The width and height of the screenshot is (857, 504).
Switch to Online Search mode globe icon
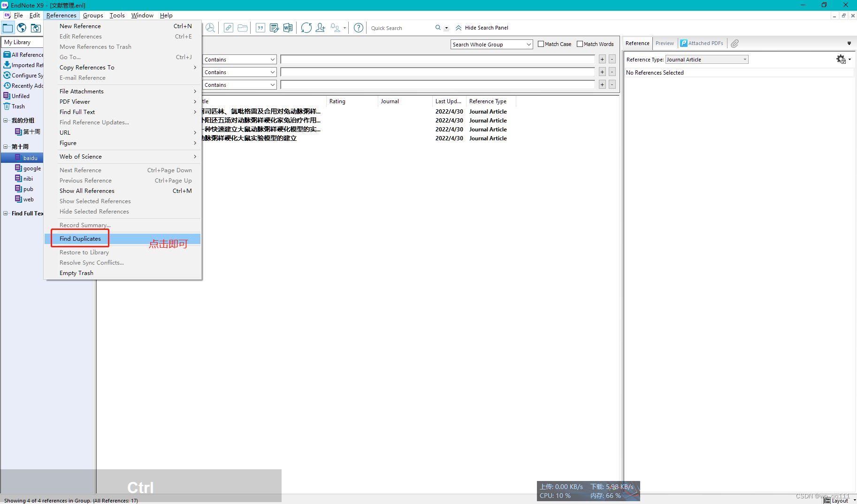tap(22, 28)
